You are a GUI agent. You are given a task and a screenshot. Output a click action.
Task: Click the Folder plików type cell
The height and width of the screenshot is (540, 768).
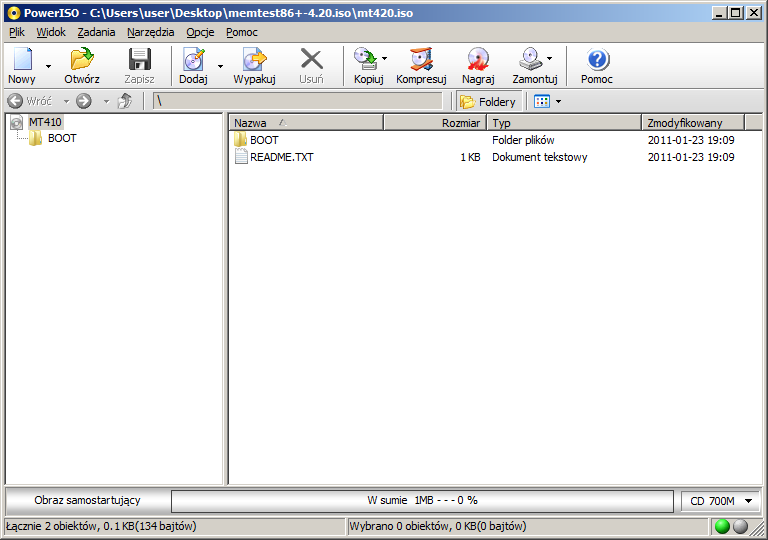(523, 140)
